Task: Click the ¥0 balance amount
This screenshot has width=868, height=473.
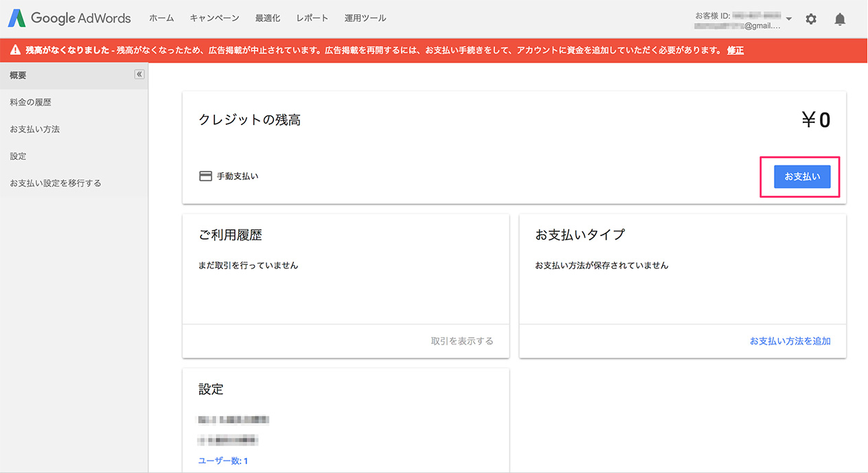Action: click(x=816, y=120)
